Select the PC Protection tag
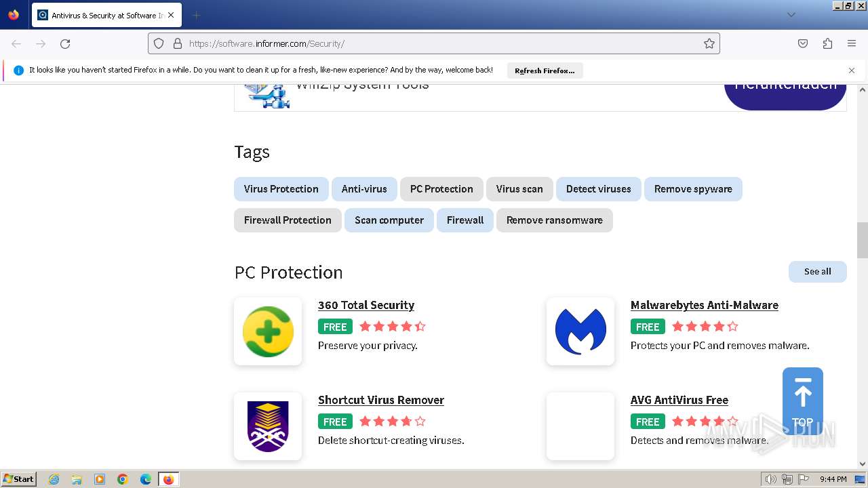The height and width of the screenshot is (488, 868). pos(441,189)
